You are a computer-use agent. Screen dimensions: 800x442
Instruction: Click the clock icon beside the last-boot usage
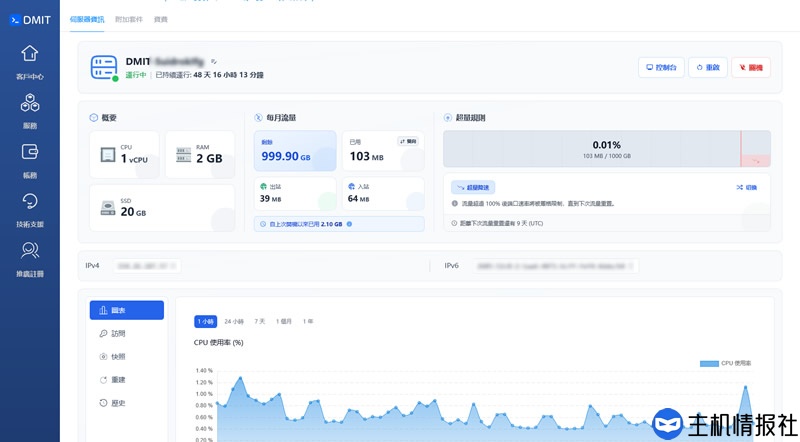click(x=263, y=224)
